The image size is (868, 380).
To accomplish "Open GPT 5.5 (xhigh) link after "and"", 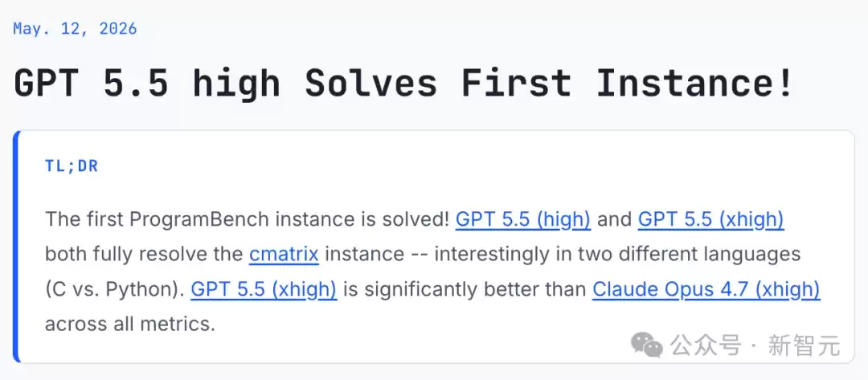I will [710, 219].
